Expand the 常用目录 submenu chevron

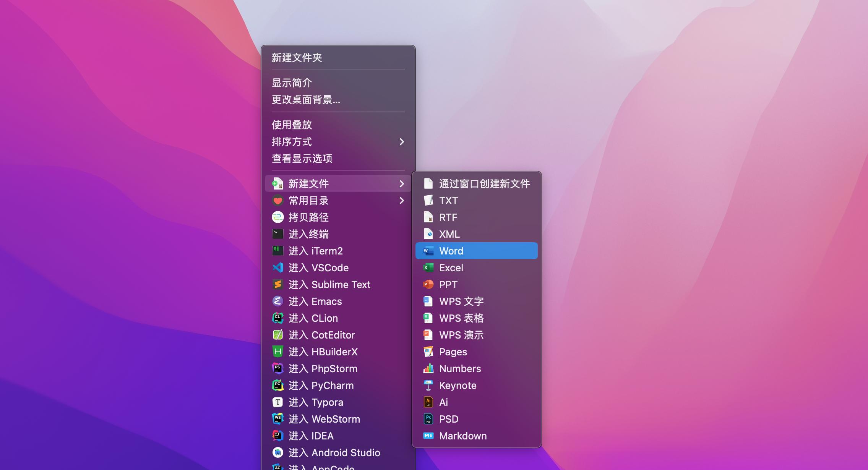click(402, 200)
